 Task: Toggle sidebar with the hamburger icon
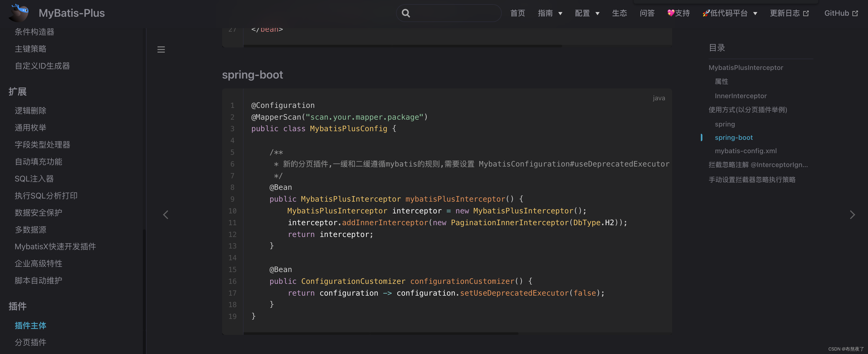tap(161, 49)
